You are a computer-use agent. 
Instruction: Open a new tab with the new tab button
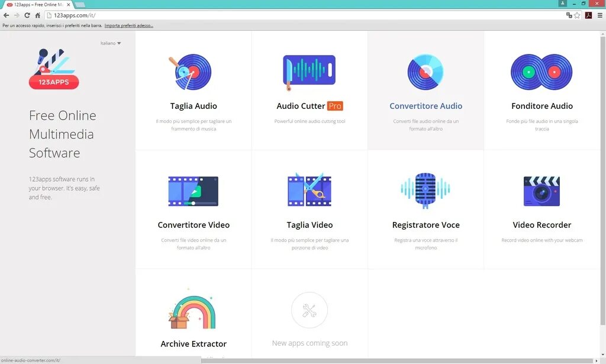(x=80, y=5)
